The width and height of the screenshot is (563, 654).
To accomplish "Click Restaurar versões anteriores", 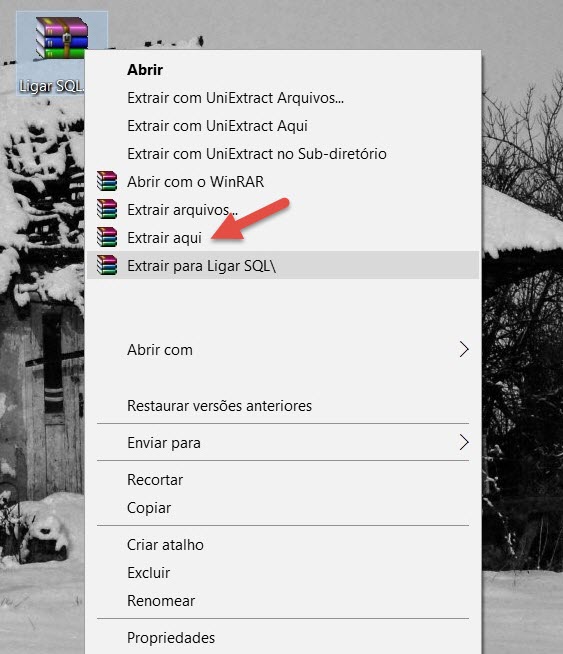I will 283,405.
